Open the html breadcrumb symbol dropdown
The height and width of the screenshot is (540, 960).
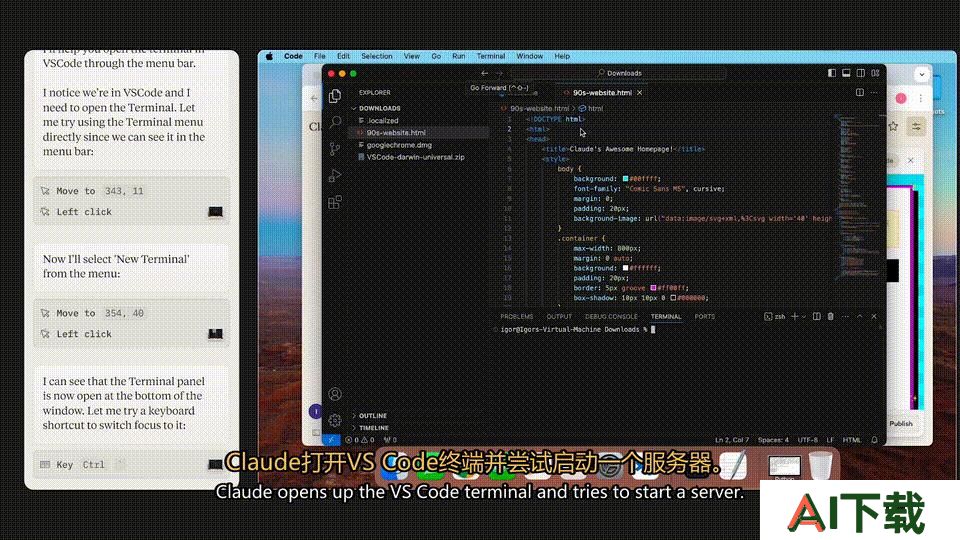pos(591,108)
